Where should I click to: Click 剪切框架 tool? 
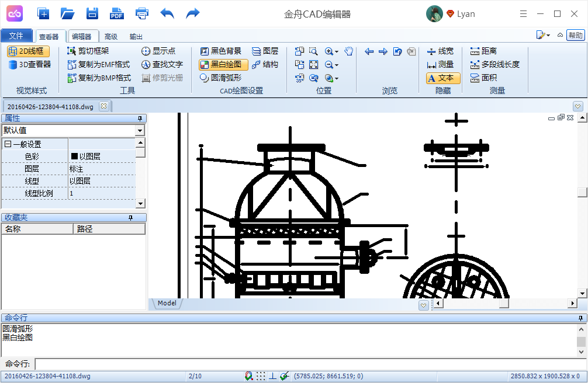[88, 51]
